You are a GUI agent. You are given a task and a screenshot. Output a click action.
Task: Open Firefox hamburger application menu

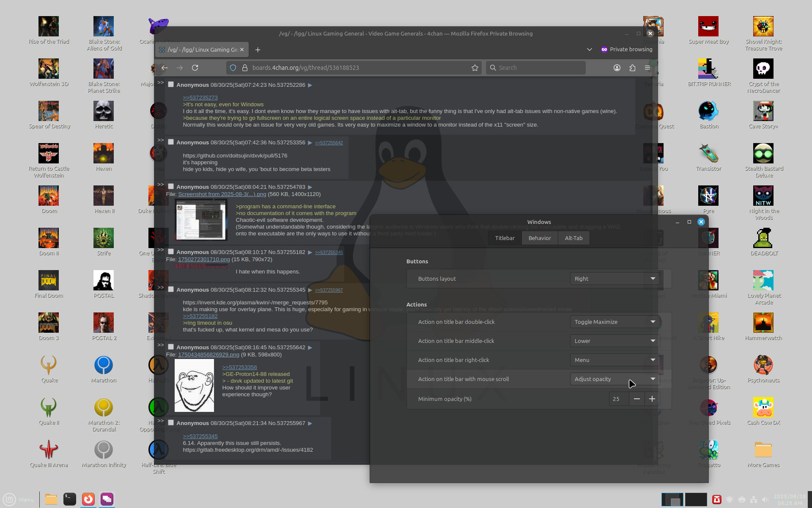click(x=647, y=68)
